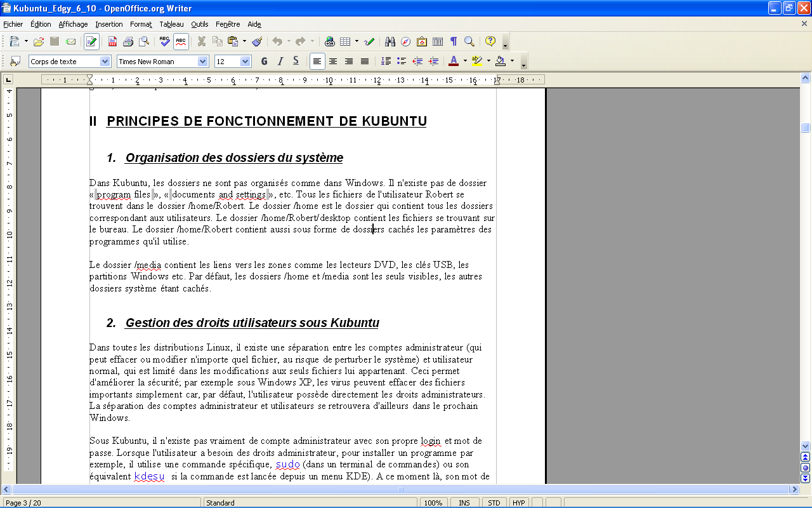The image size is (812, 508).
Task: Apply background color bucket swatch
Action: [x=501, y=61]
